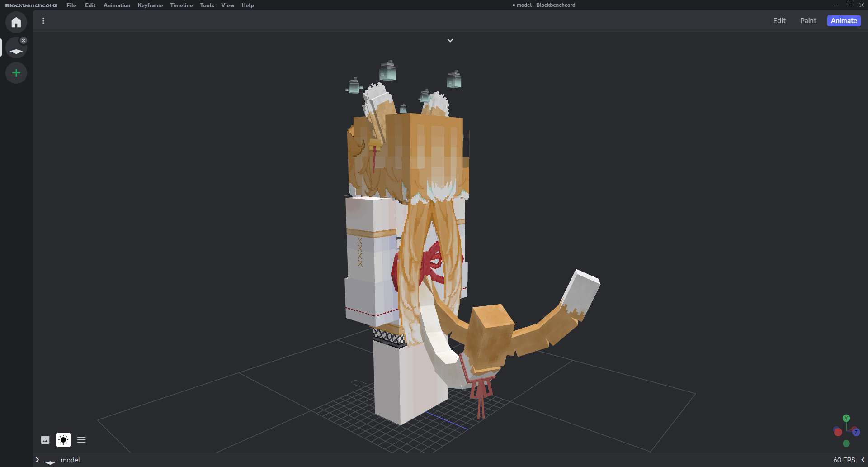
Task: Add a new tab with the plus icon
Action: pyautogui.click(x=16, y=73)
